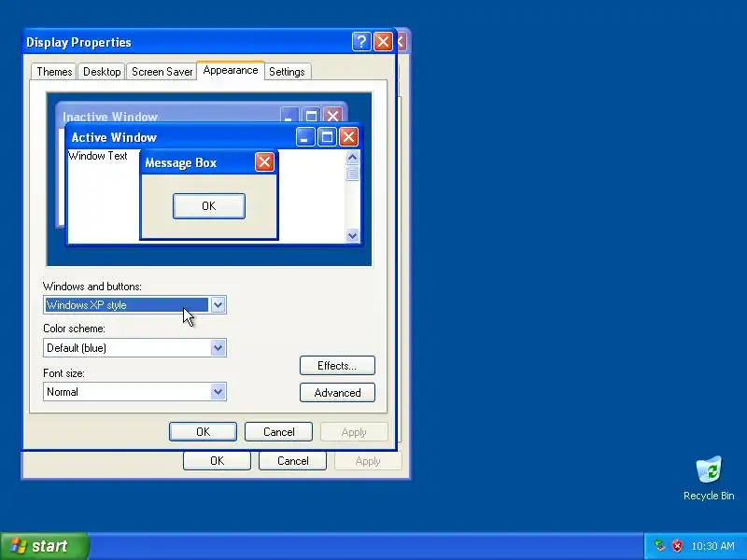This screenshot has height=560, width=747.
Task: Switch to the Desktop tab
Action: pos(102,72)
